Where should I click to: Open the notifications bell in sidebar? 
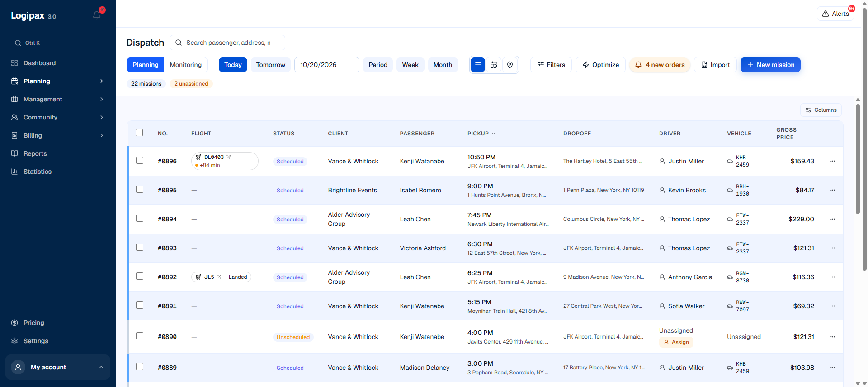[97, 15]
